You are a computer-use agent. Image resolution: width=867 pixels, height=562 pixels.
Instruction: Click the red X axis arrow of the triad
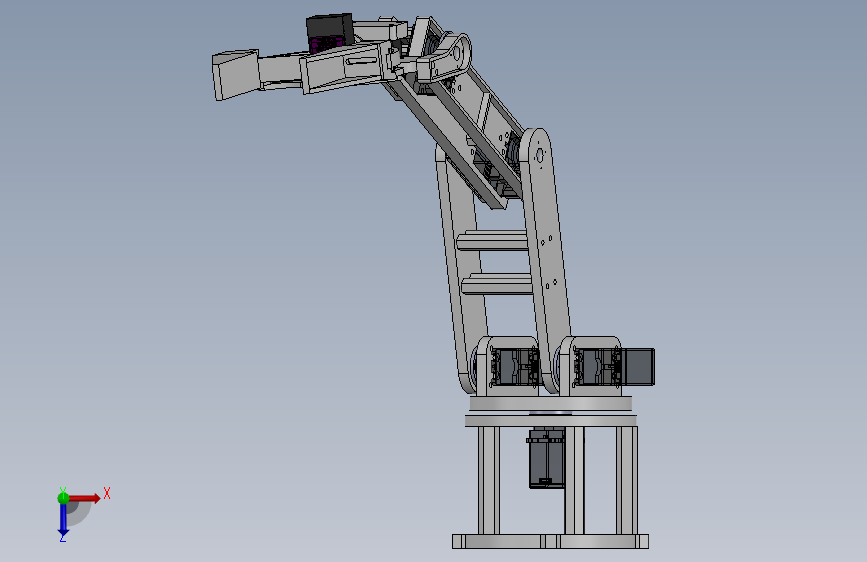click(x=85, y=498)
